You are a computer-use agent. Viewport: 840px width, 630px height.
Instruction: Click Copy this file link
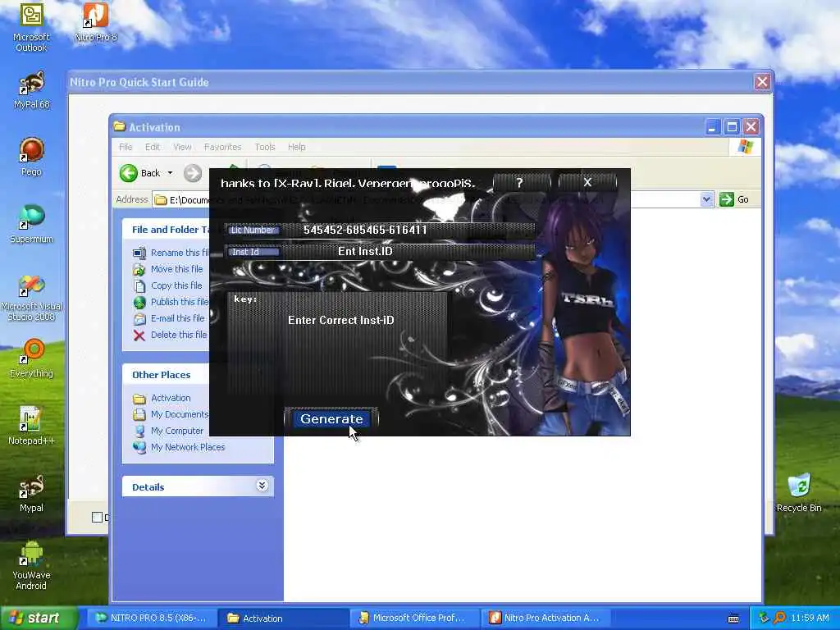(176, 285)
